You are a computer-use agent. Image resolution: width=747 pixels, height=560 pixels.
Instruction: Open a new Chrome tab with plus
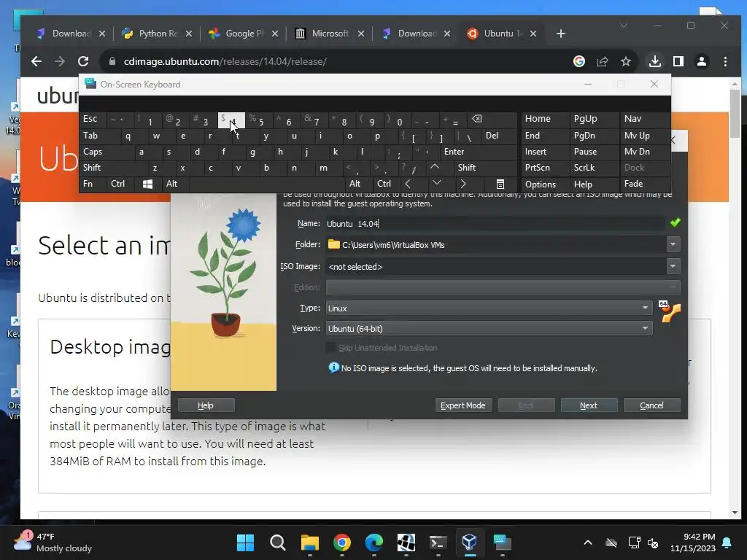[x=561, y=34]
